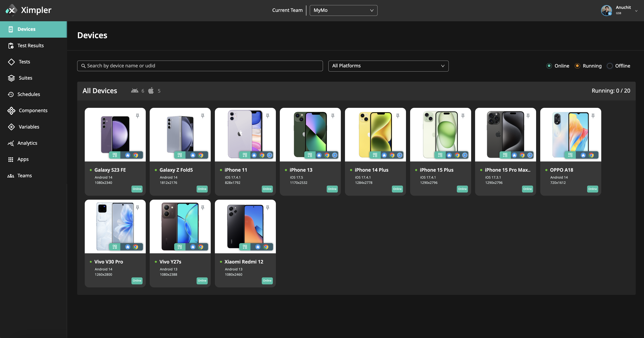Select the Online status filter
The width and height of the screenshot is (644, 338).
pyautogui.click(x=549, y=66)
